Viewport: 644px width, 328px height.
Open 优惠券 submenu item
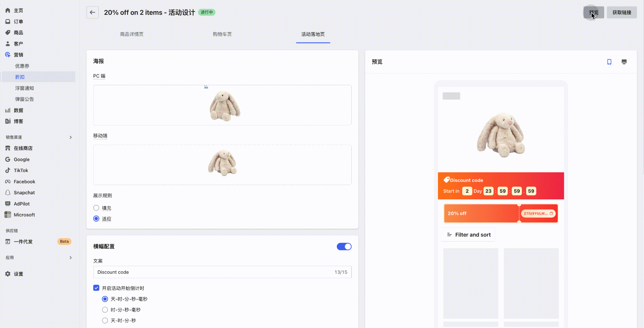(x=22, y=66)
